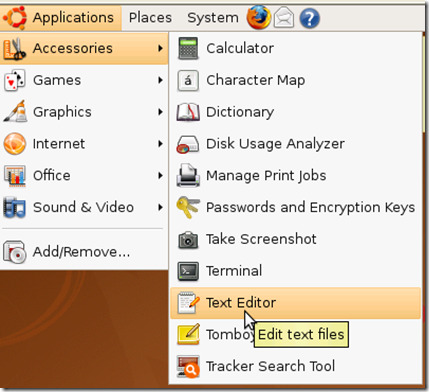The width and height of the screenshot is (429, 392).
Task: Click the Manage Print Jobs printer icon
Action: [188, 175]
